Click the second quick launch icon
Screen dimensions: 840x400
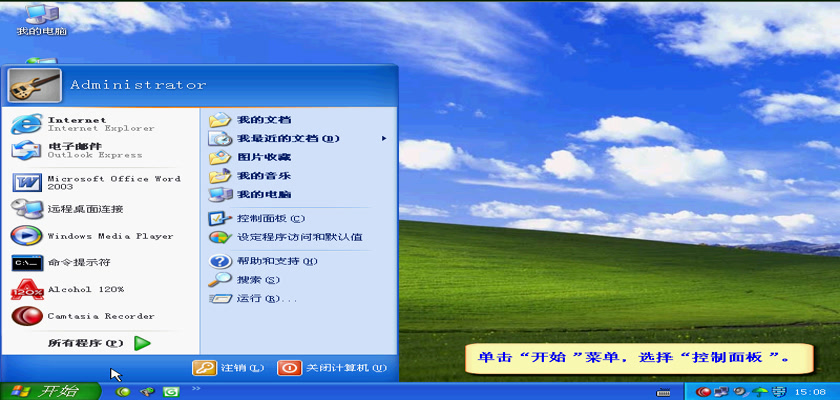click(147, 392)
